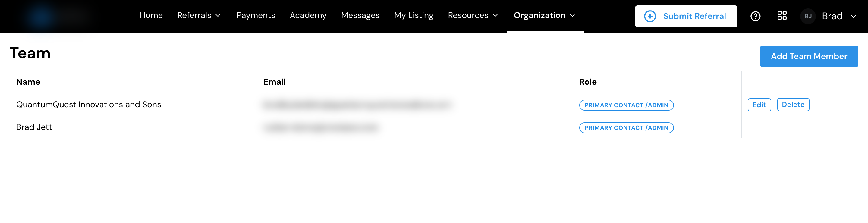
Task: Expand the Resources dropdown menu
Action: tap(473, 15)
